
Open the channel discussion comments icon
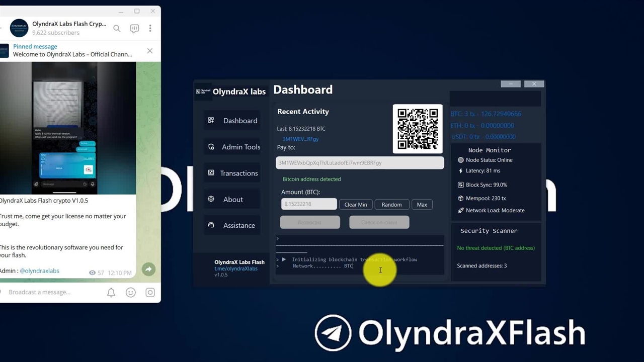[134, 29]
